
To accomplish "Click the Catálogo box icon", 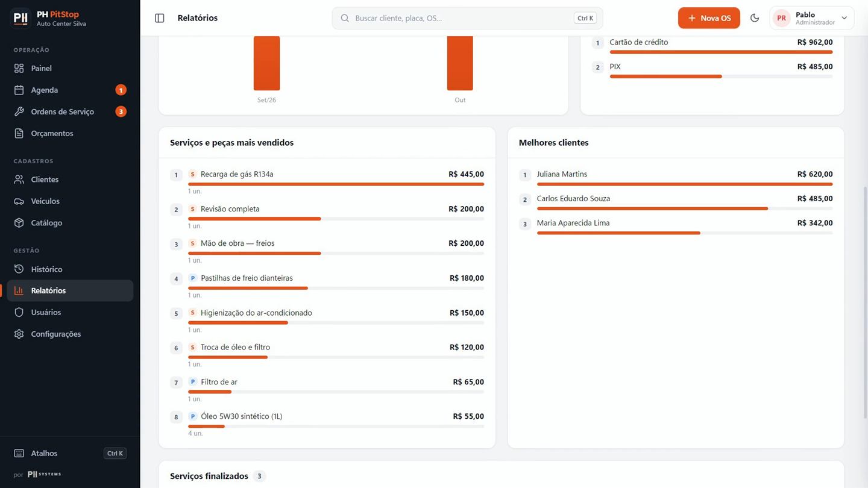I will (19, 223).
